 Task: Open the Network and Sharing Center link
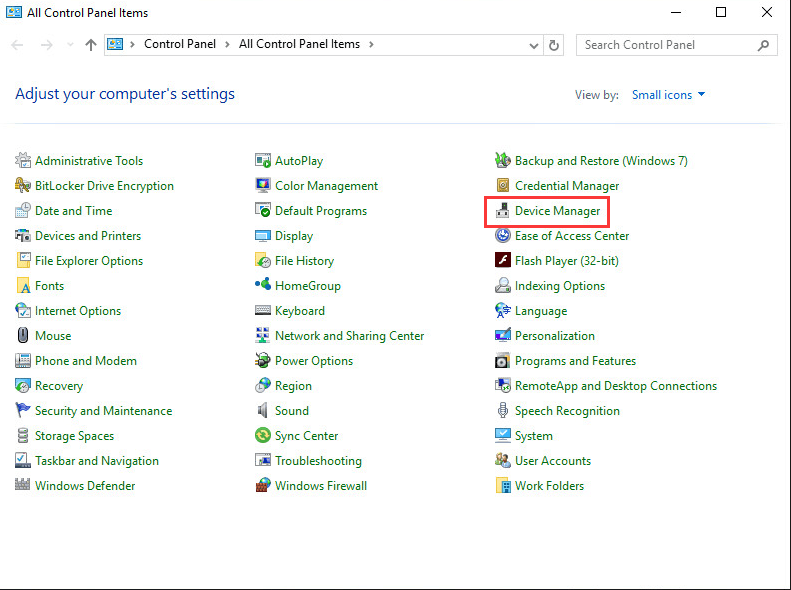pos(349,336)
